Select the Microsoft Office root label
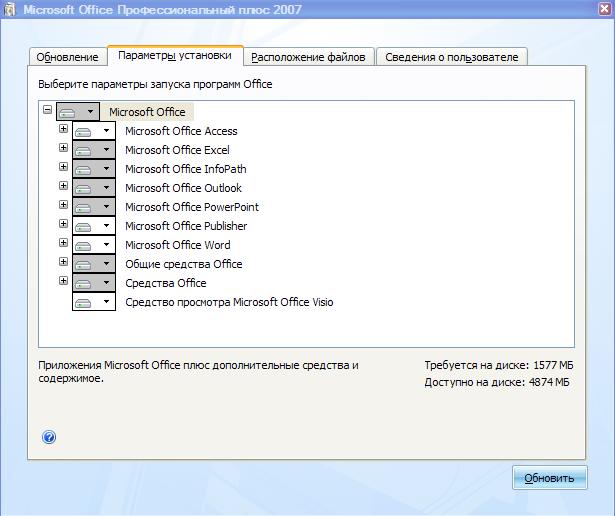This screenshot has height=516, width=615. (147, 112)
